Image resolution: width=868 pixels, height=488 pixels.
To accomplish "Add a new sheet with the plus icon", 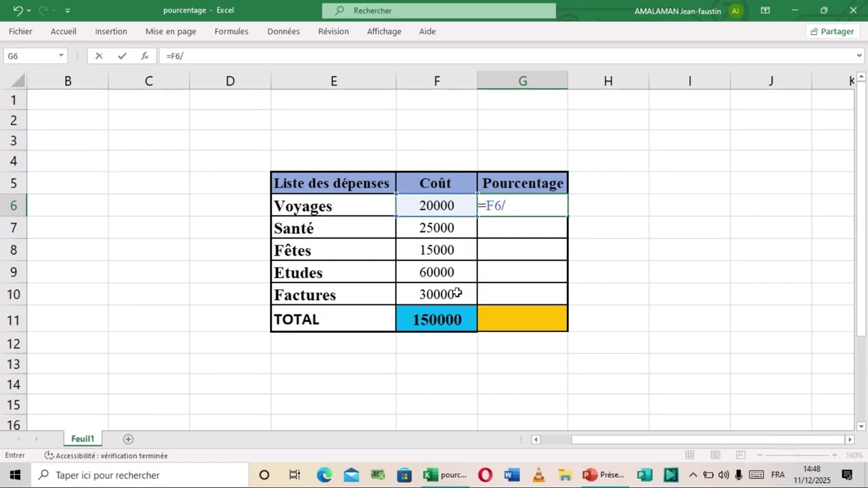I will [x=128, y=439].
